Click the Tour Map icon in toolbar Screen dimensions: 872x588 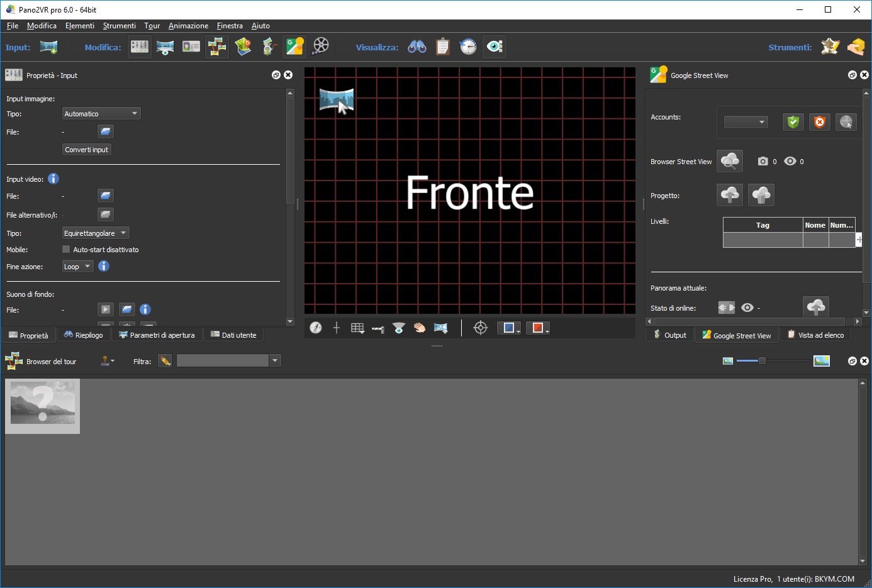click(x=243, y=47)
